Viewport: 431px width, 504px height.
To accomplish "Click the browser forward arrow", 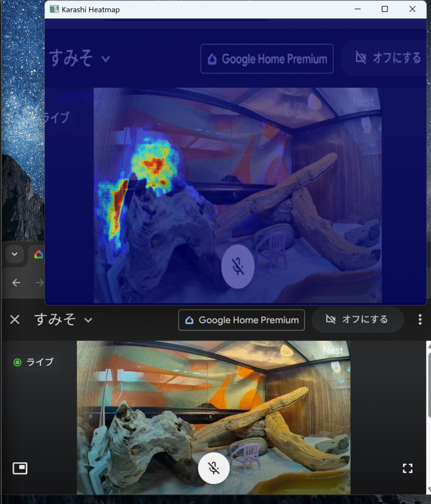I will click(39, 283).
